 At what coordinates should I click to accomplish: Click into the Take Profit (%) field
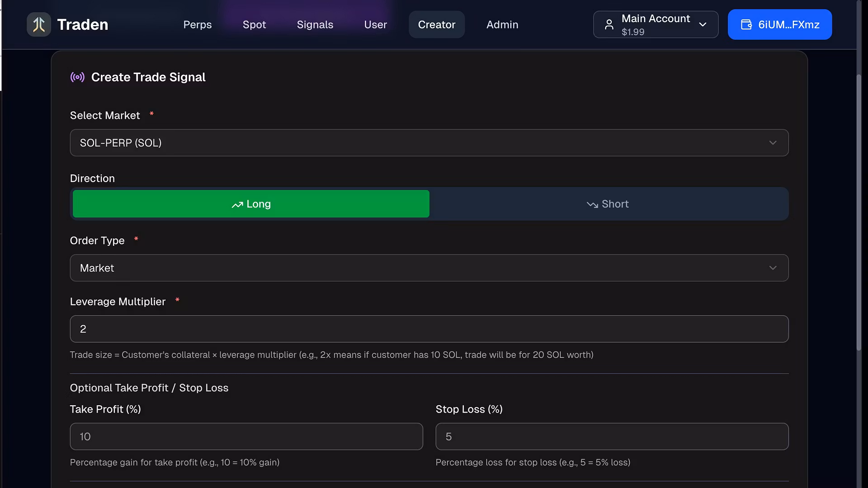coord(246,436)
